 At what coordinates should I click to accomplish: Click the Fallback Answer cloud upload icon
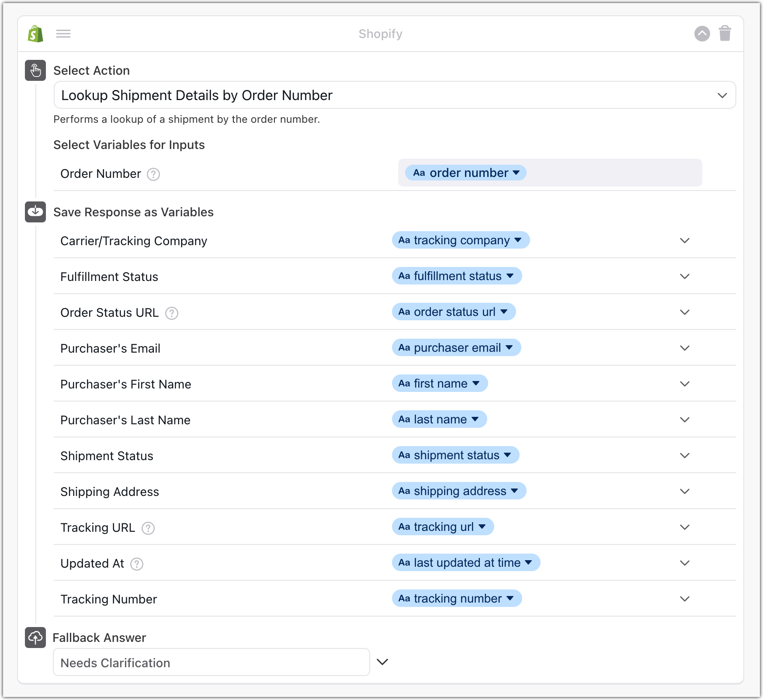pyautogui.click(x=35, y=638)
